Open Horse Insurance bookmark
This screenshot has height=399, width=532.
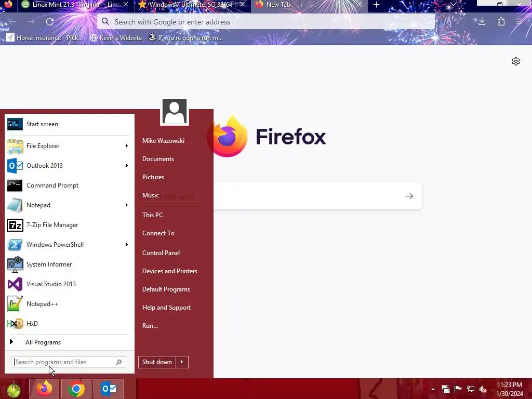click(45, 37)
